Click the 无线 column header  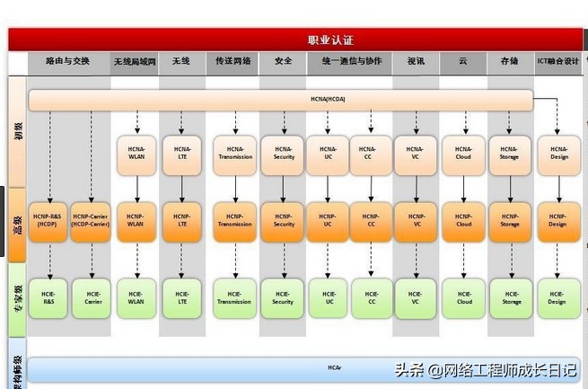[182, 63]
